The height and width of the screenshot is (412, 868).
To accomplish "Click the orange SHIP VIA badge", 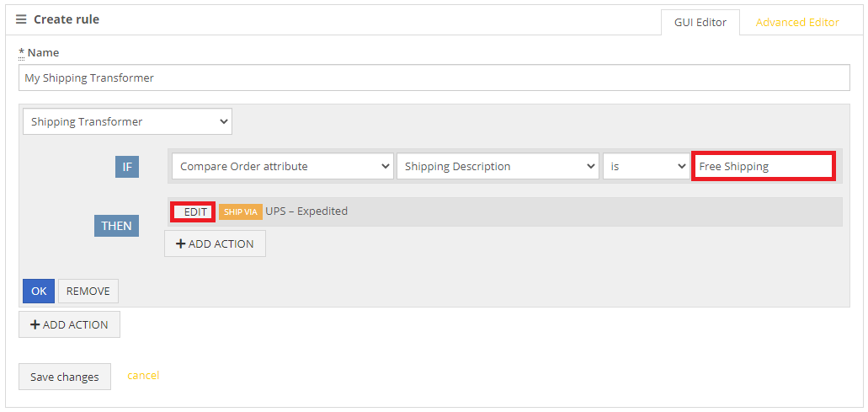I will pyautogui.click(x=240, y=212).
